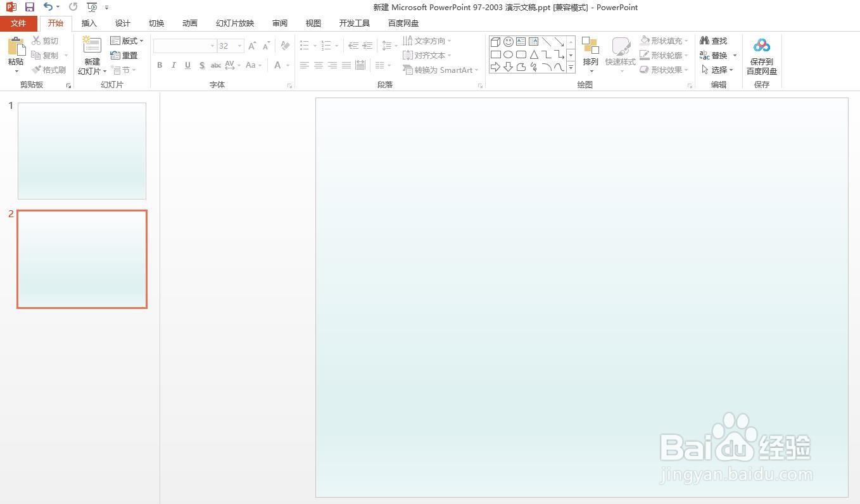Screen dimensions: 860x504
Task: Open the 视图 tab
Action: point(313,23)
